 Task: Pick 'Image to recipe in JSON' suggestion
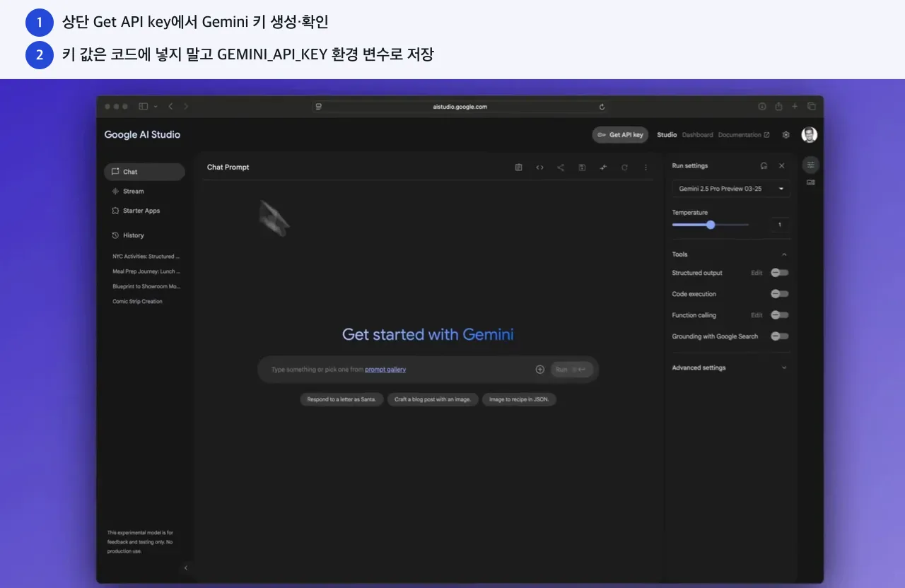pos(520,399)
